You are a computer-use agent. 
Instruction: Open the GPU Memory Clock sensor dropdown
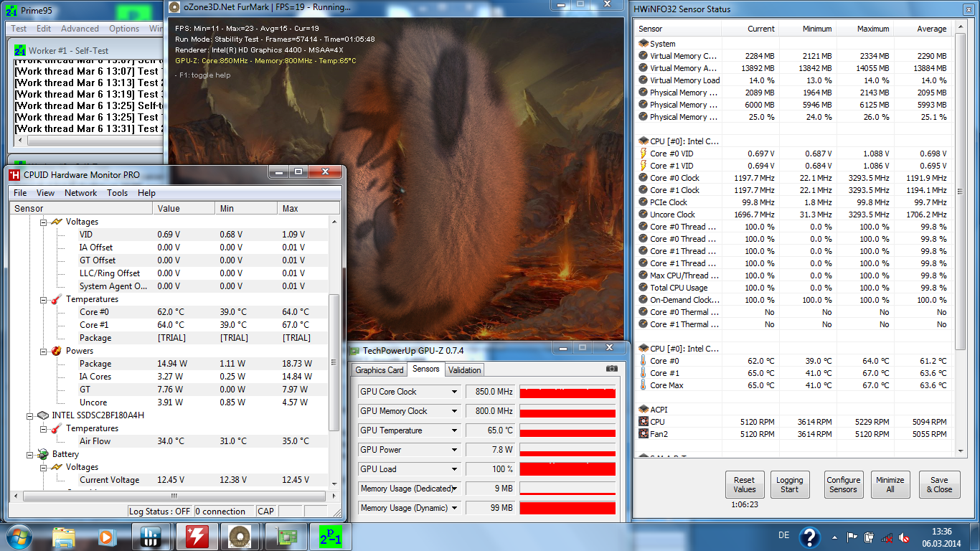[x=454, y=411]
